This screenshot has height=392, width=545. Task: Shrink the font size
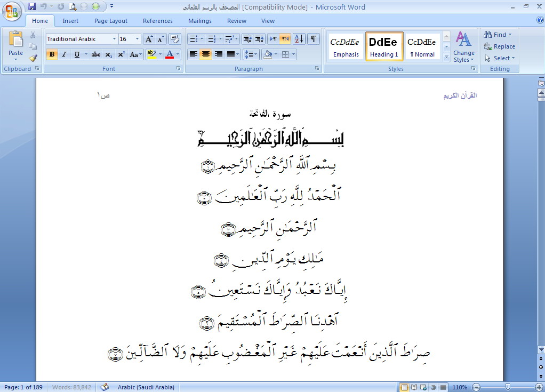160,39
